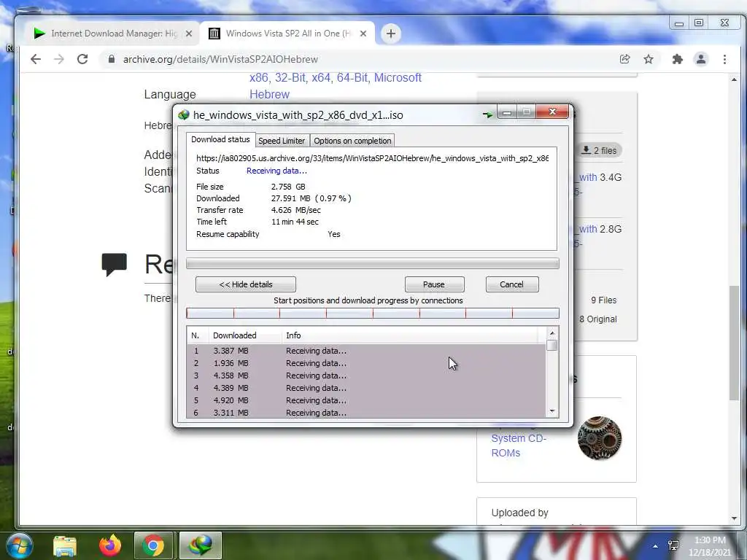Click the download URL text in dialog

click(x=373, y=158)
